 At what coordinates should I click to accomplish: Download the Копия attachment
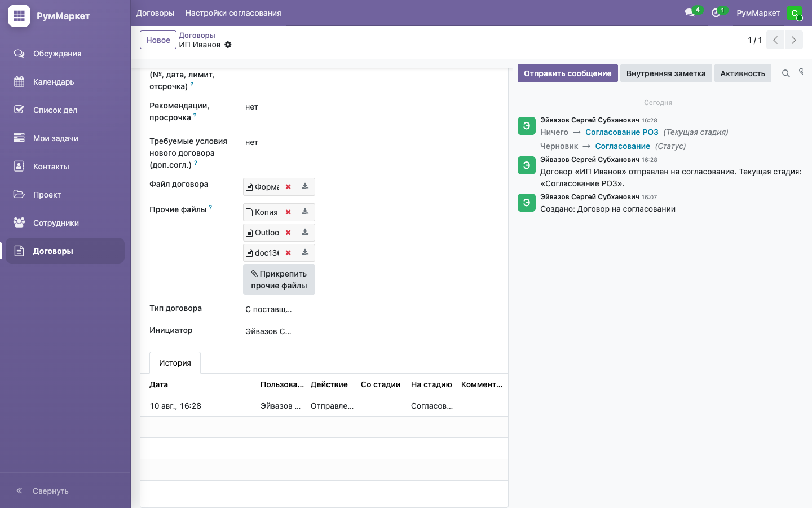305,212
